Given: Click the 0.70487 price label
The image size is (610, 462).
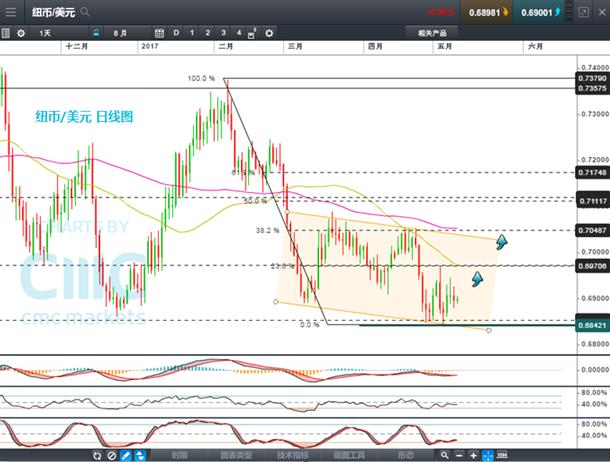Looking at the screenshot, I should click(592, 230).
